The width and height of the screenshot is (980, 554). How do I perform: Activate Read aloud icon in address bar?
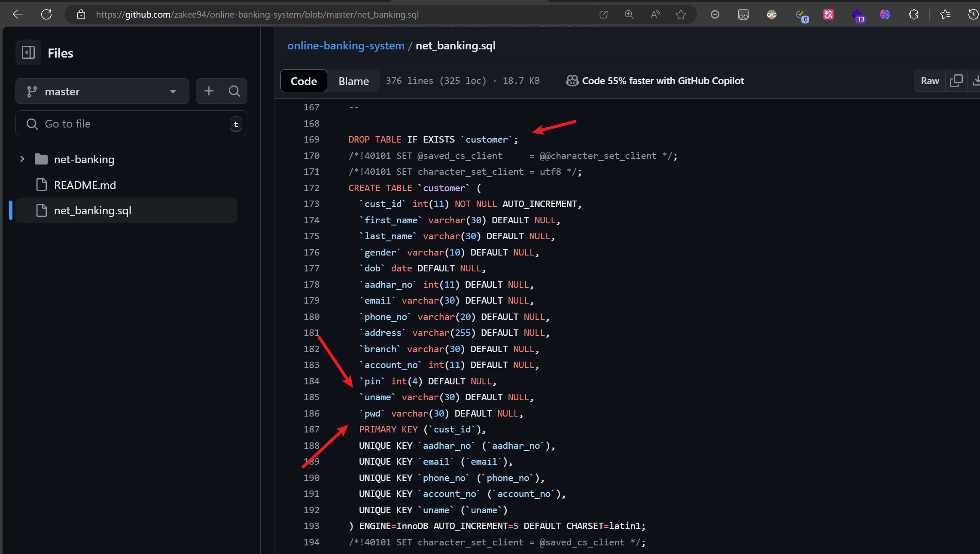(655, 15)
